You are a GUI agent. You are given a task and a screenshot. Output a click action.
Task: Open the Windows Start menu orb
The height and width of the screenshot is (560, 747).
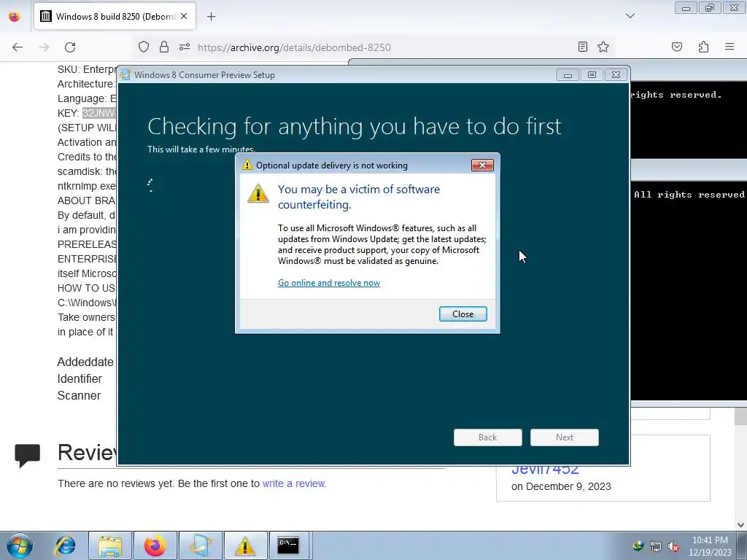[20, 546]
